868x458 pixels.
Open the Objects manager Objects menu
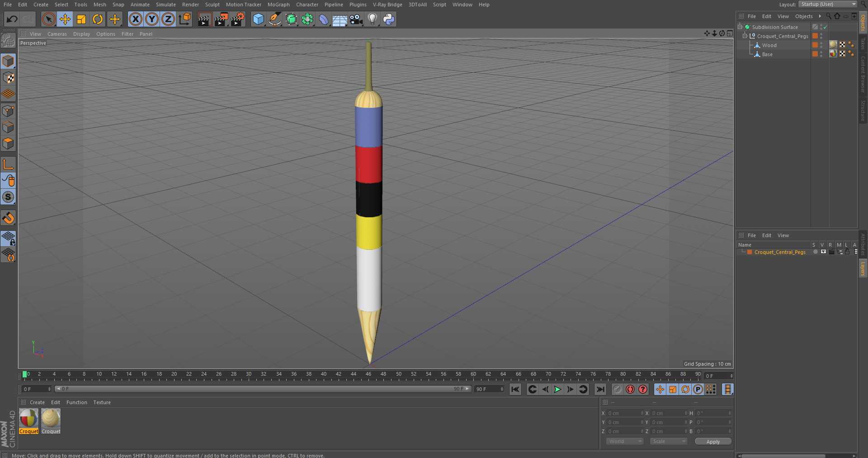[804, 16]
